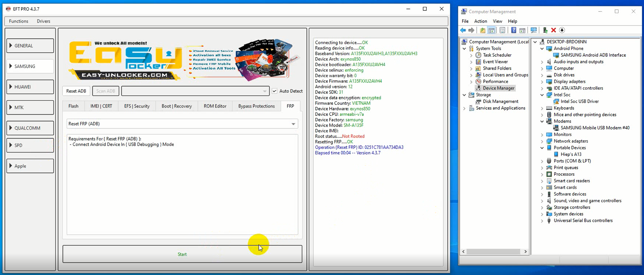
Task: Collapse the System Tools tree node
Action: pos(464,48)
